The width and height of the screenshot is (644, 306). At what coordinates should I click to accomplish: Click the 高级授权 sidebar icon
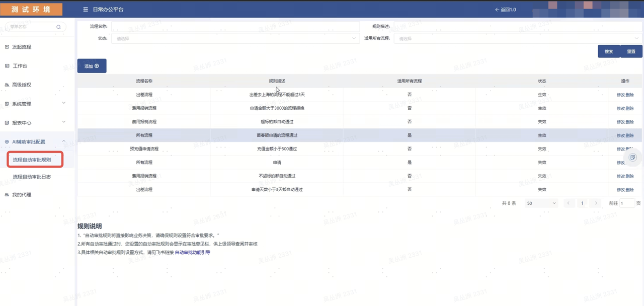[x=7, y=85]
